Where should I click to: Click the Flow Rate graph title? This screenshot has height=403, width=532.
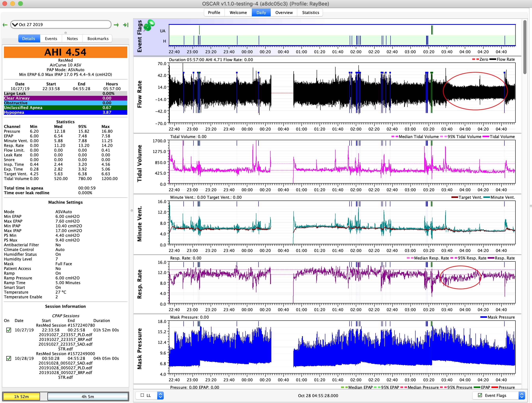pos(140,94)
